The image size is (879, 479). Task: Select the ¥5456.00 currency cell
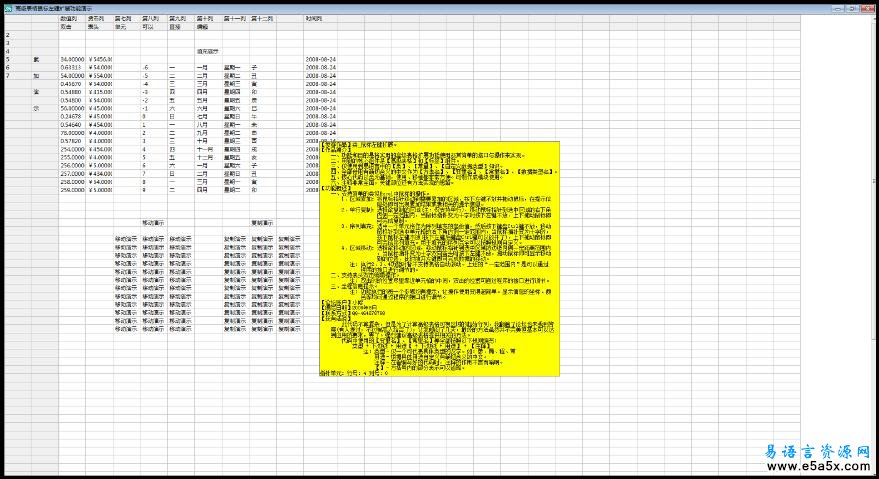(x=99, y=59)
